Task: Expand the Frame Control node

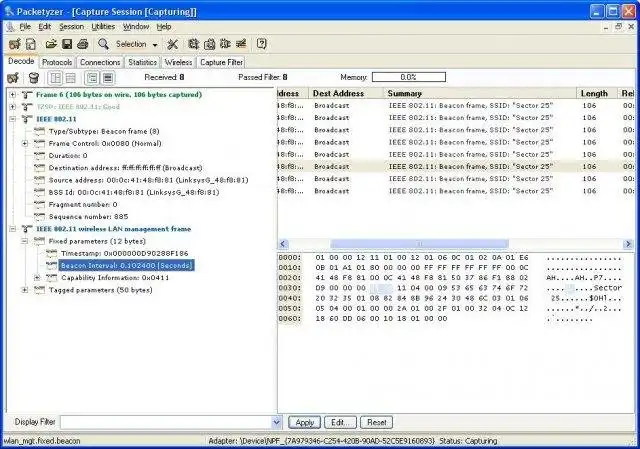Action: point(25,144)
